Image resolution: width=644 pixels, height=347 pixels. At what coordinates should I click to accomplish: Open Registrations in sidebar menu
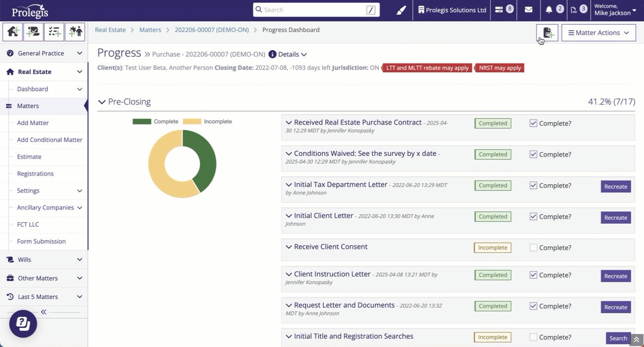click(x=35, y=173)
